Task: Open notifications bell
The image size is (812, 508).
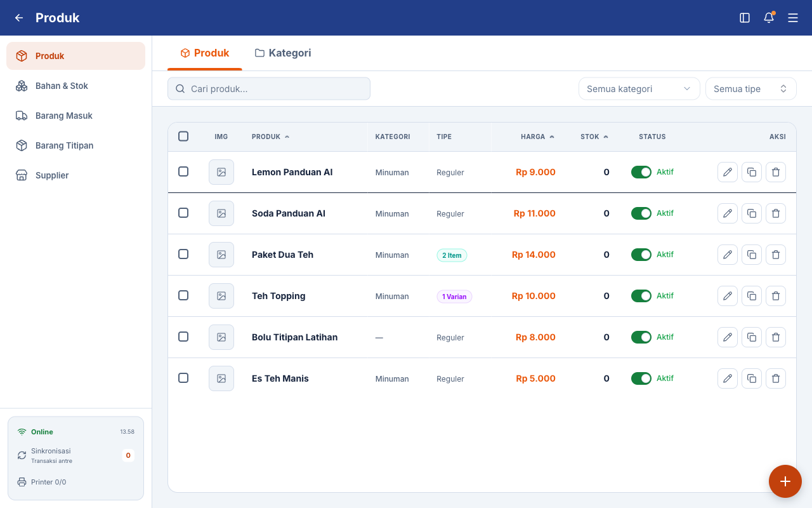Action: click(x=769, y=18)
